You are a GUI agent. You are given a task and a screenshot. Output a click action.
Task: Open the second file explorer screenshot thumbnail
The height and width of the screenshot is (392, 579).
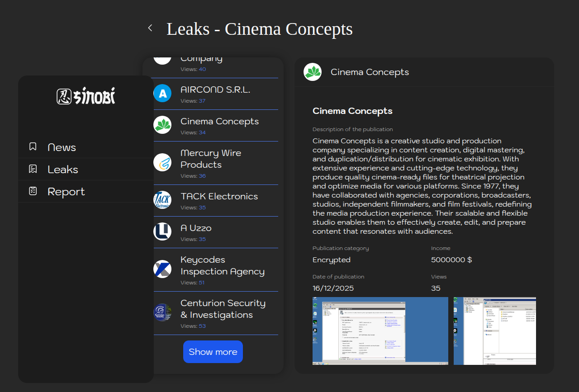495,331
